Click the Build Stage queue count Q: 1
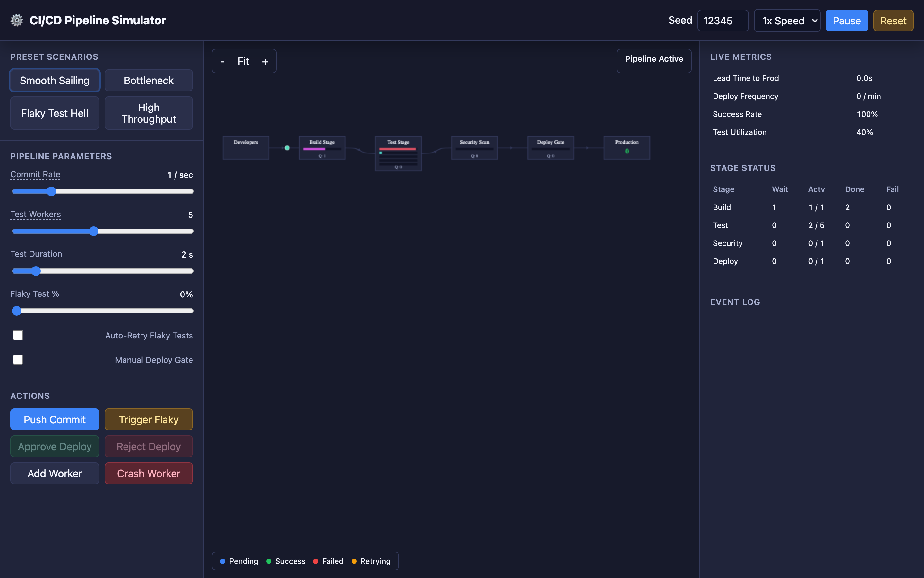The image size is (924, 578). 322,156
